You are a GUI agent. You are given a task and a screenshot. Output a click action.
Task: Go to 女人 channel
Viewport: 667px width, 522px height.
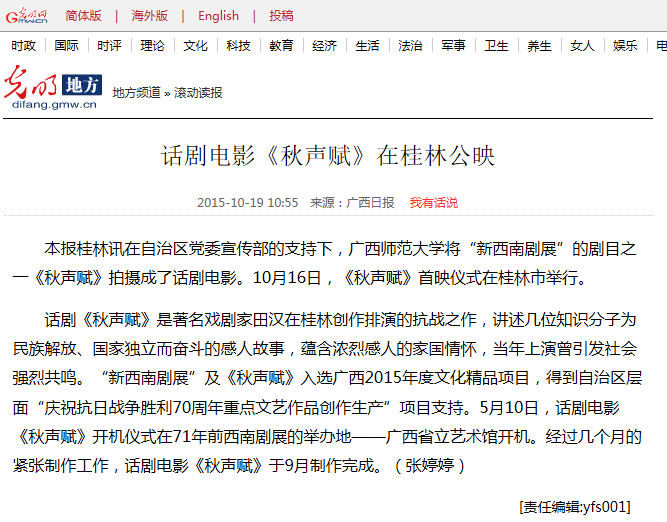[582, 45]
